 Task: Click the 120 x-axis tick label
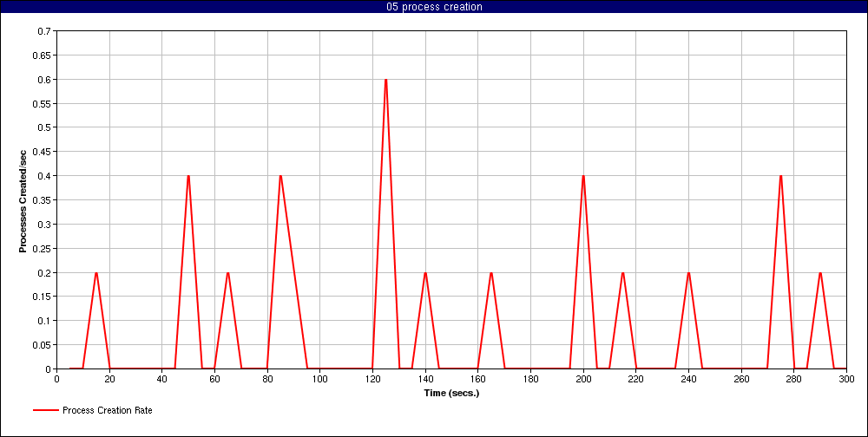coord(372,379)
